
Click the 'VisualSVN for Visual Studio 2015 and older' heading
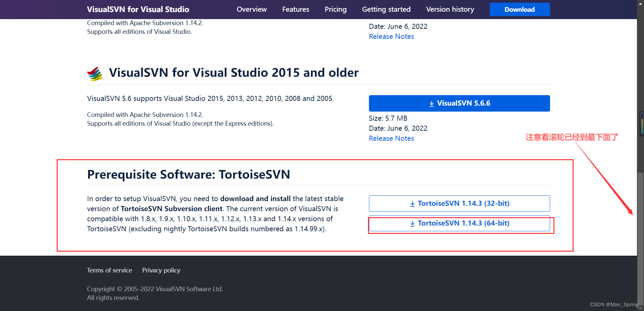[234, 73]
